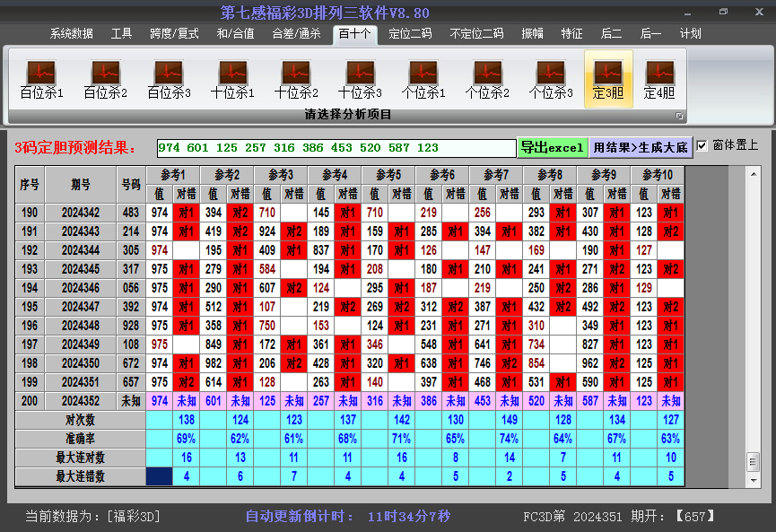Click the 参考1 column header

[x=173, y=175]
